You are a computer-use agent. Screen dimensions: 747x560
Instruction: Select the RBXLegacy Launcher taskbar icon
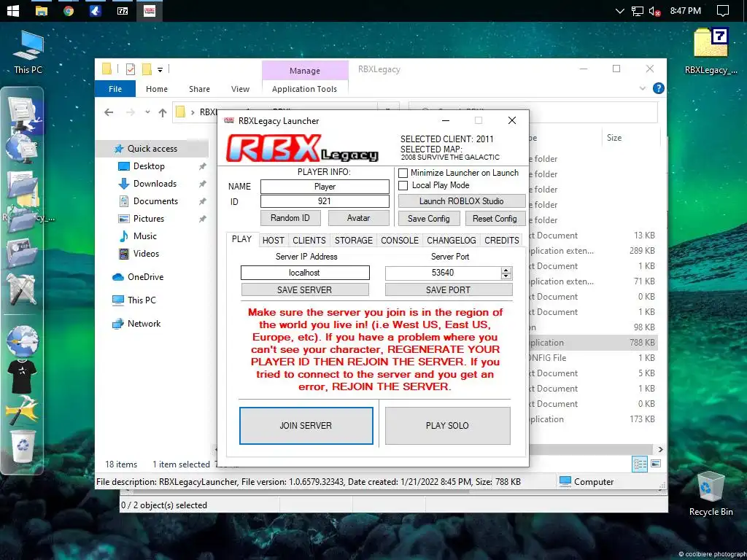tap(149, 10)
